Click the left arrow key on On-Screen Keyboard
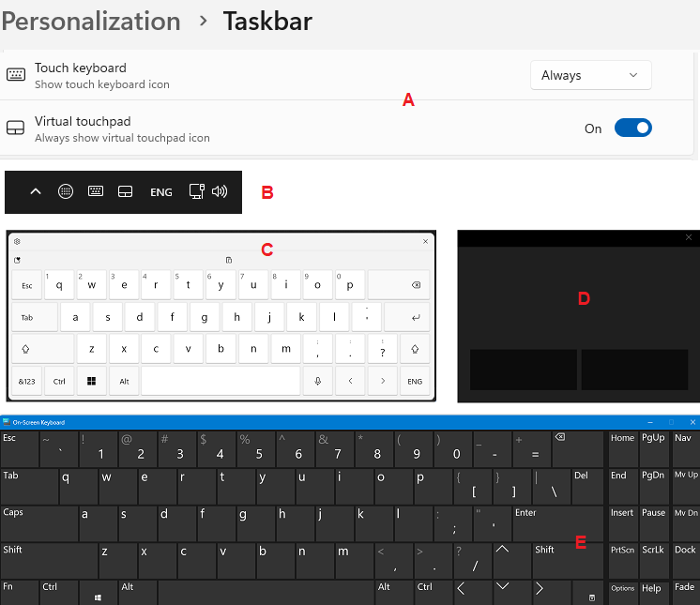 473,593
